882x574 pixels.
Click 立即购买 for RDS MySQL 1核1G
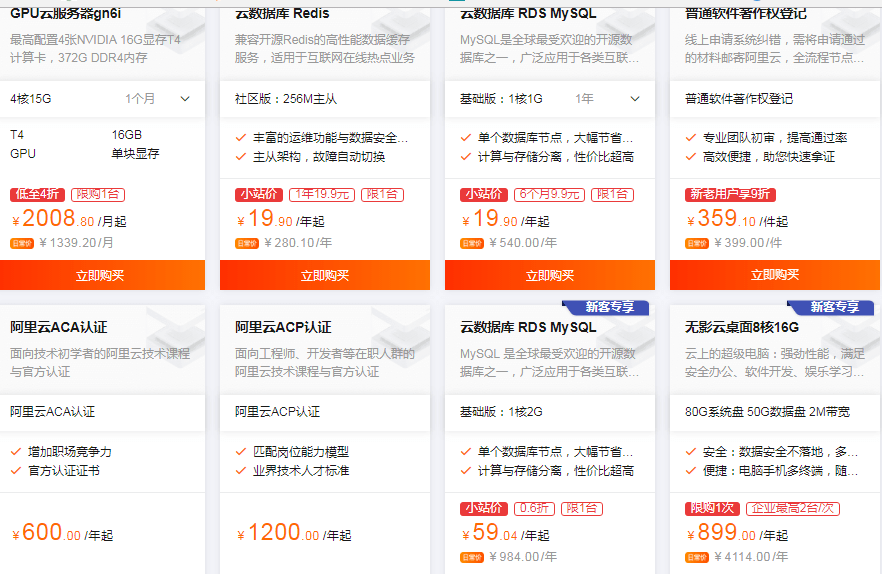(550, 275)
